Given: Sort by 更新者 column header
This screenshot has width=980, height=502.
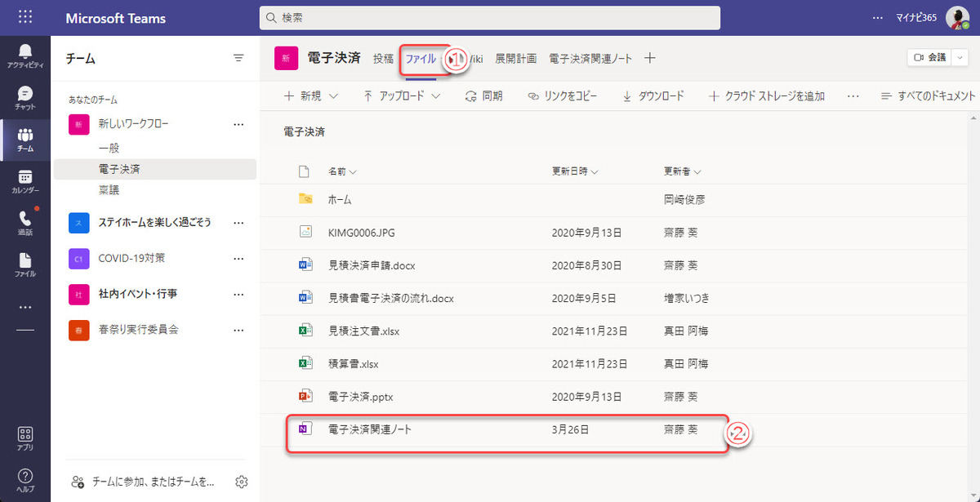Looking at the screenshot, I should point(683,171).
